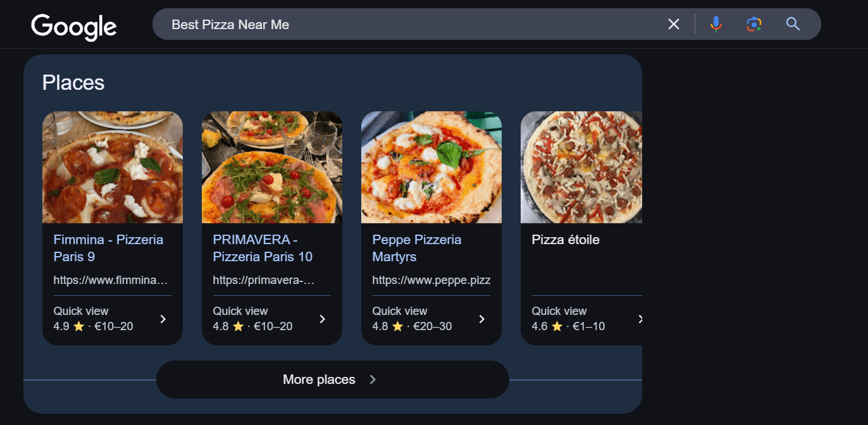The height and width of the screenshot is (425, 868).
Task: Start voice search with microphone icon
Action: (716, 24)
